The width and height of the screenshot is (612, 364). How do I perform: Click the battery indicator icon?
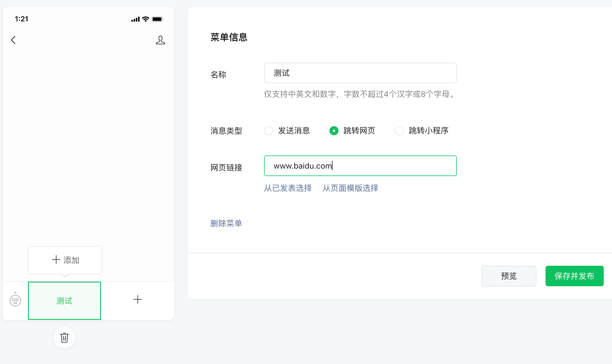tap(157, 19)
